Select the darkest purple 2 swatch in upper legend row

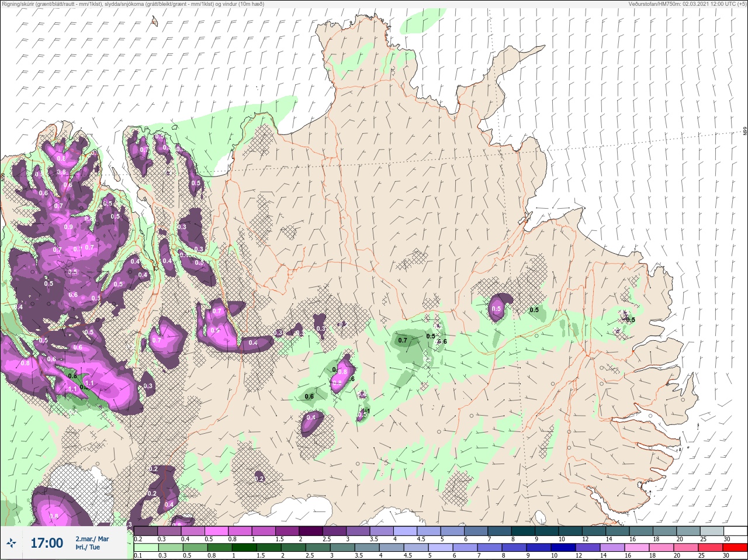pyautogui.click(x=312, y=531)
